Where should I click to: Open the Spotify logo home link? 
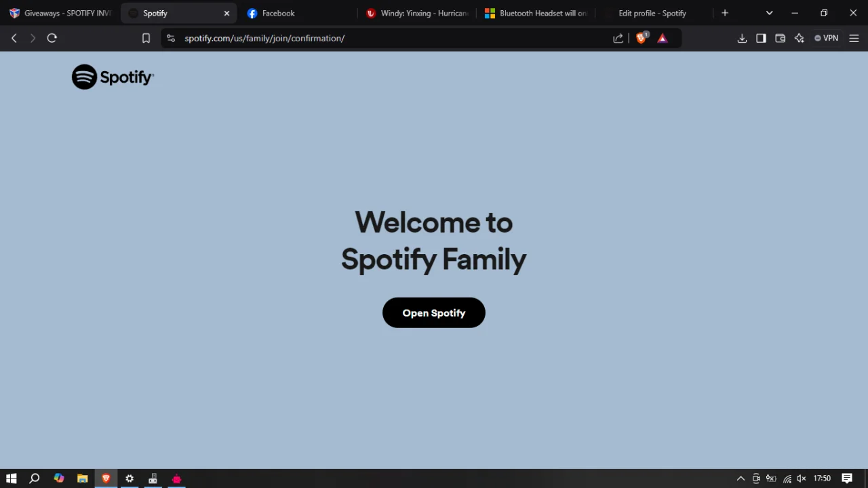tap(113, 77)
